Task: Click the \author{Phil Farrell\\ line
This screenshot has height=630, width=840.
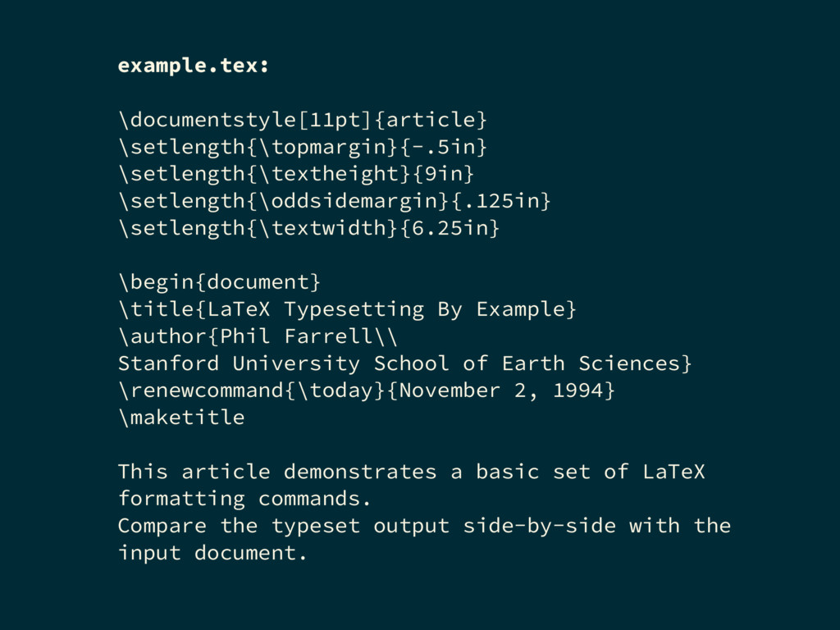Action: (258, 336)
